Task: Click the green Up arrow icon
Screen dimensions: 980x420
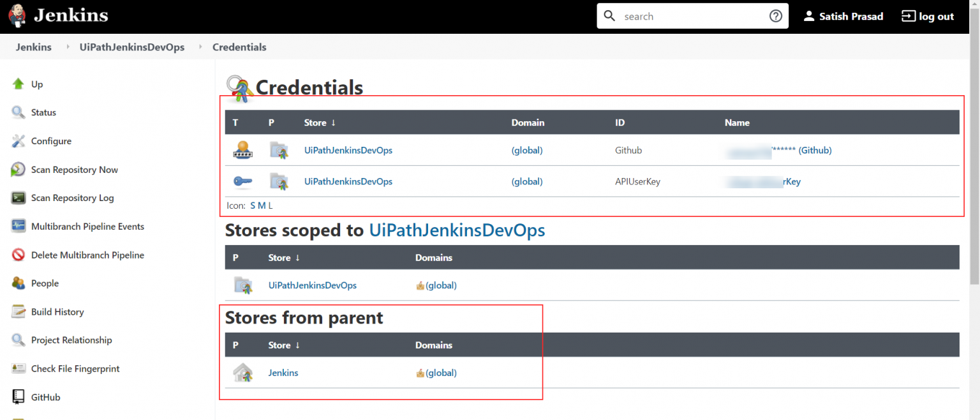Action: (19, 84)
